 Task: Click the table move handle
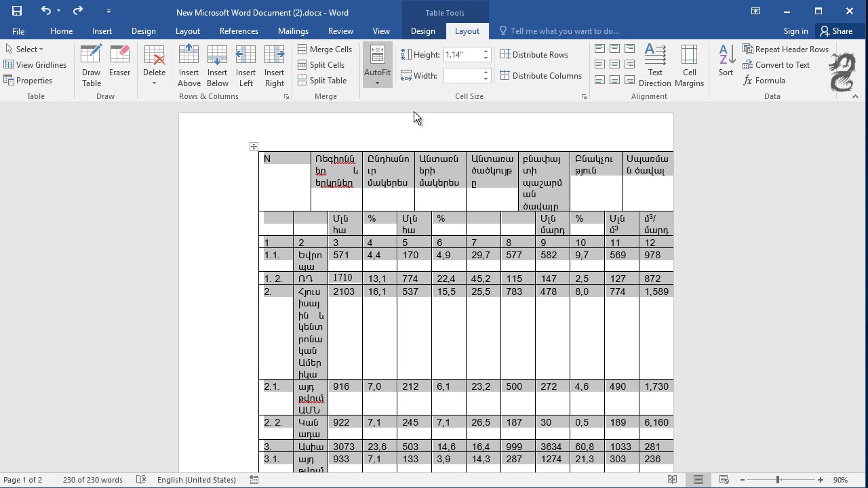coord(254,146)
